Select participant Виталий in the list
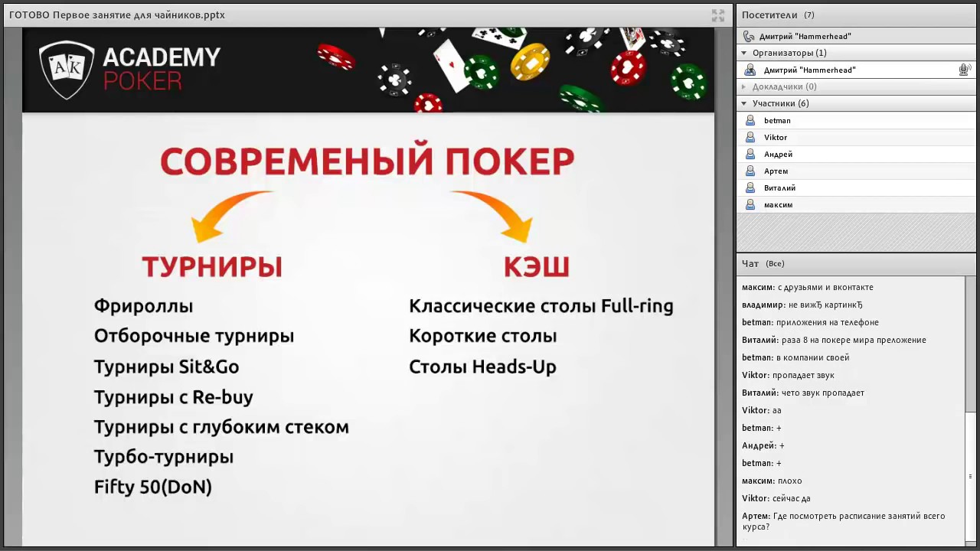 [x=857, y=187]
